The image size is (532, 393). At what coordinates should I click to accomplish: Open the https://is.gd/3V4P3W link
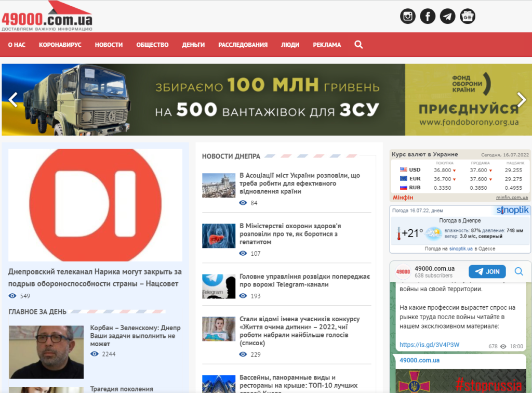429,345
